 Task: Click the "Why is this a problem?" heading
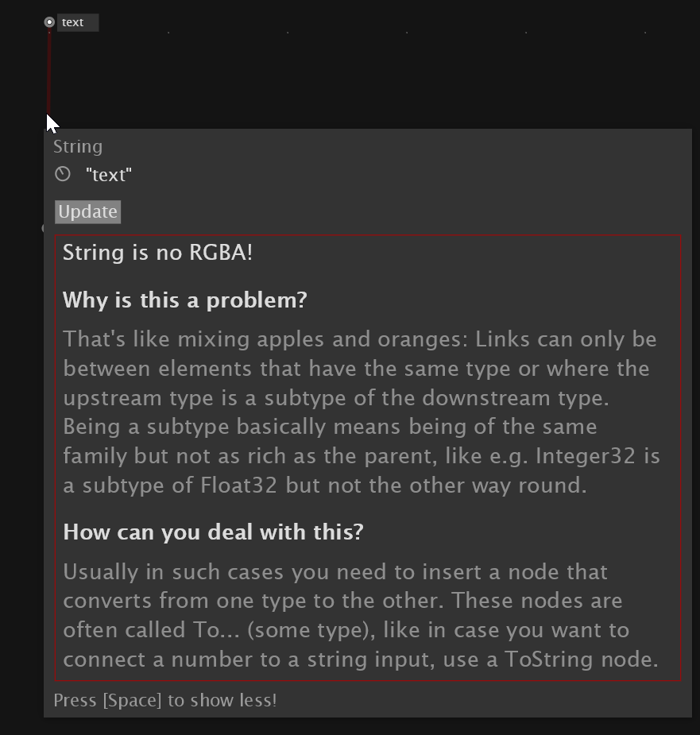(x=185, y=300)
